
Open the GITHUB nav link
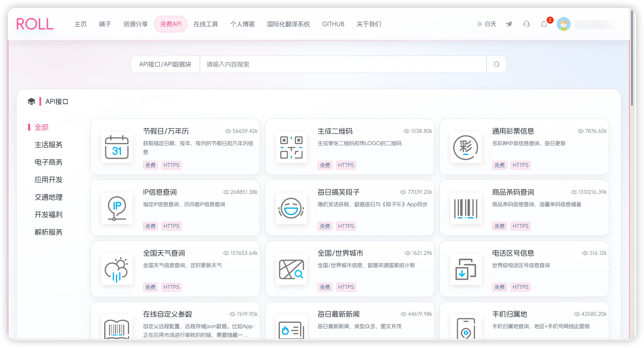(333, 24)
